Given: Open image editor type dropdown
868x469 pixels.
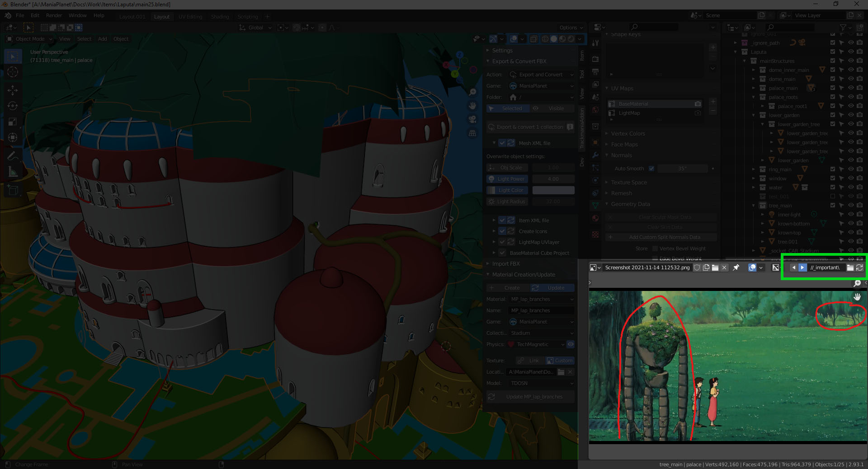Looking at the screenshot, I should (595, 267).
